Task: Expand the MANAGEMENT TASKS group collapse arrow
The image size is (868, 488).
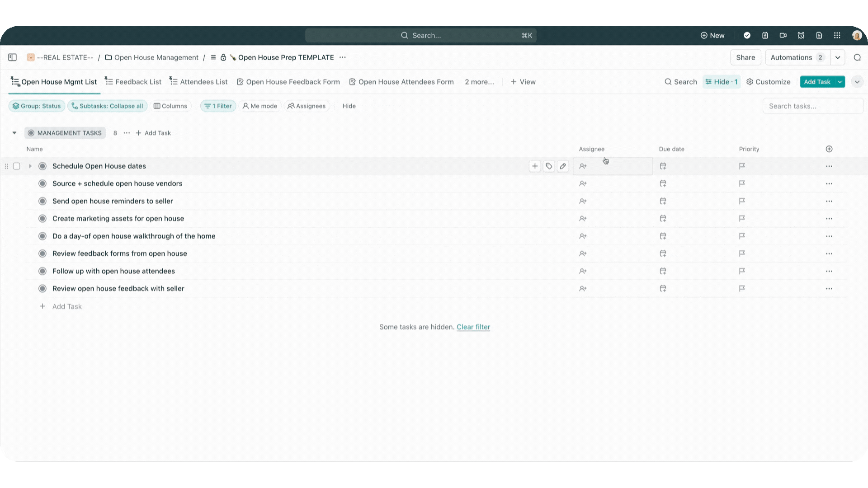Action: (x=14, y=133)
